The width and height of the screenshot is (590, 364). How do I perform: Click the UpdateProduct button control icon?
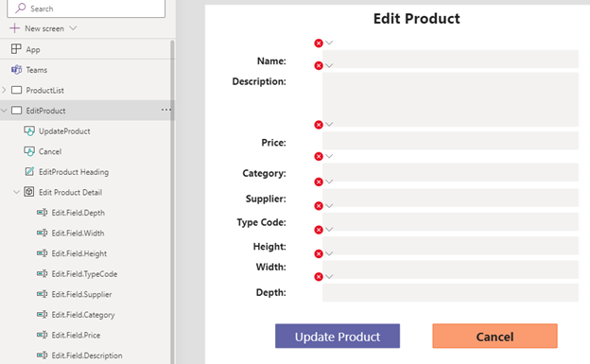29,131
